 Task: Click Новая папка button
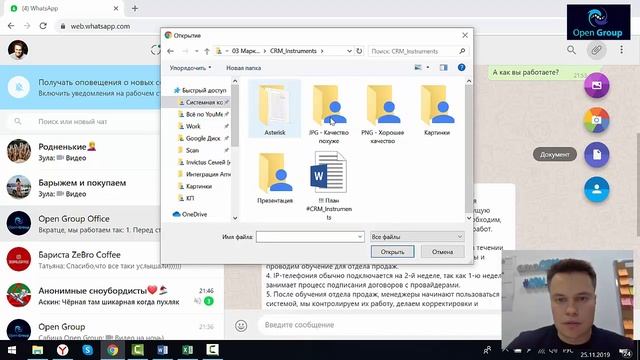(244, 68)
